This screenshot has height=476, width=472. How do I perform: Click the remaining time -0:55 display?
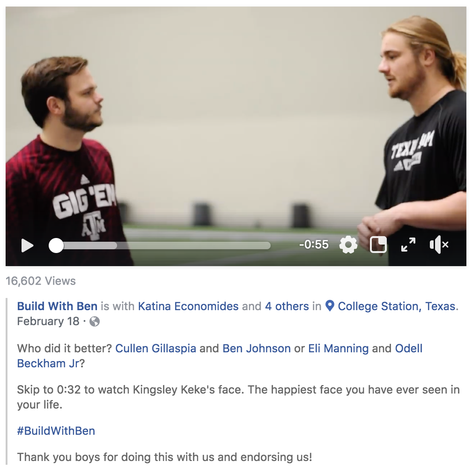coord(314,245)
